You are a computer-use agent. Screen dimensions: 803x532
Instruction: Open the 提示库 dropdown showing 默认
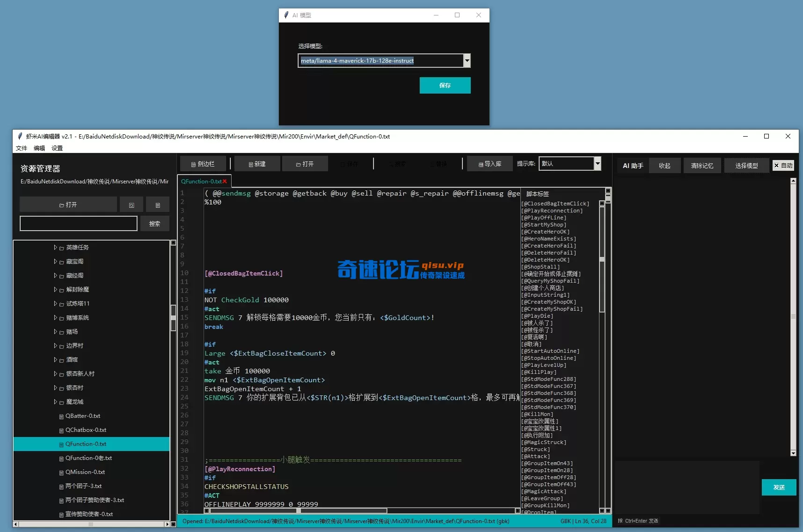click(x=598, y=163)
